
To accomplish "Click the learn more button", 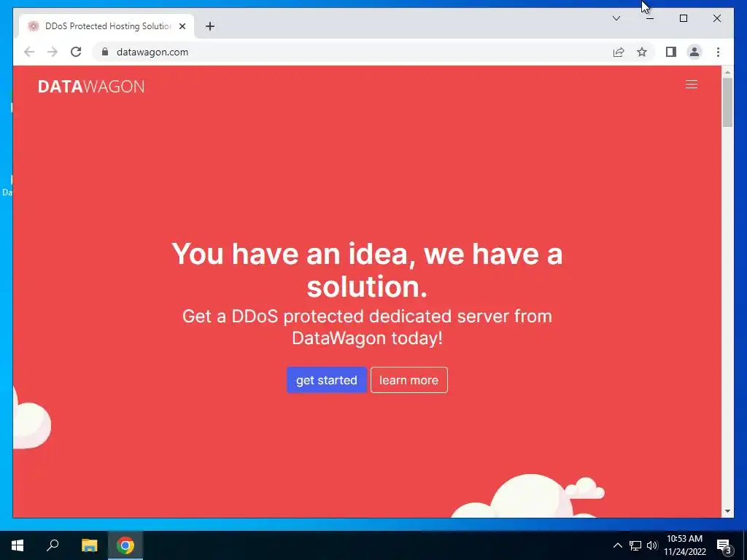I will [409, 380].
